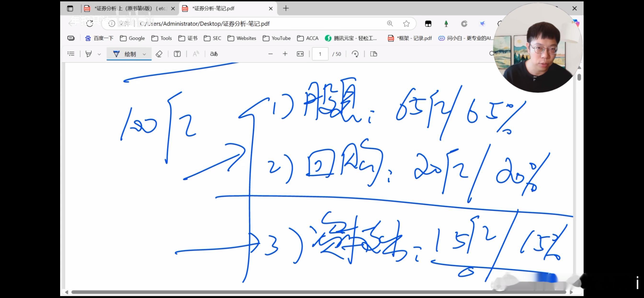Switch to 证券分析 上 (原书第6版) tab

click(x=127, y=8)
